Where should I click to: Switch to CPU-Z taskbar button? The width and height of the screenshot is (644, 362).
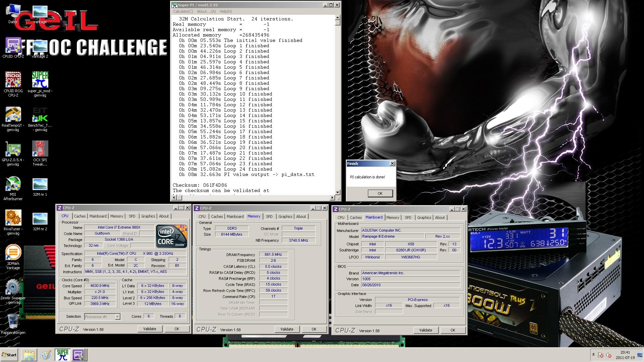coord(78,355)
